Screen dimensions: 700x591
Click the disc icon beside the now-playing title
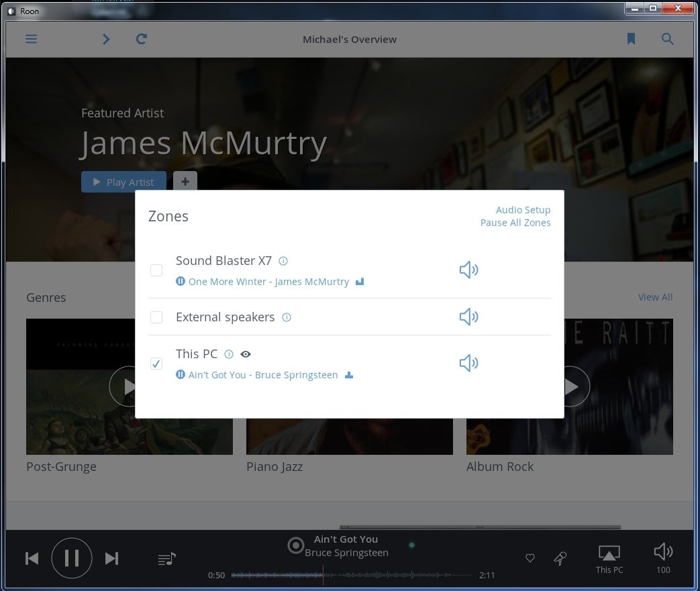coord(295,545)
